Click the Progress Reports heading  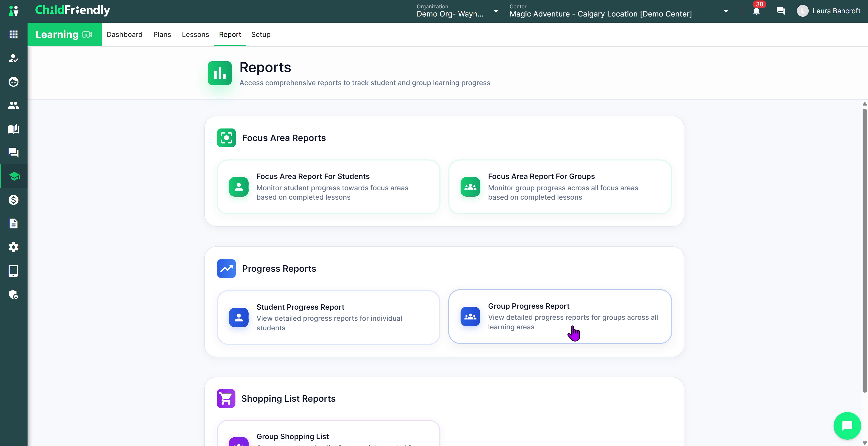pos(279,268)
